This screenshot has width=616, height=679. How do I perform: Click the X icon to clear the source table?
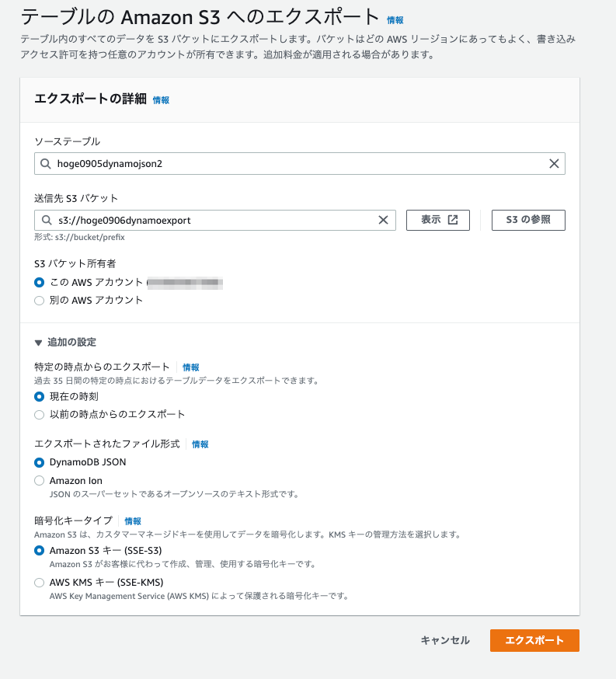tap(554, 163)
